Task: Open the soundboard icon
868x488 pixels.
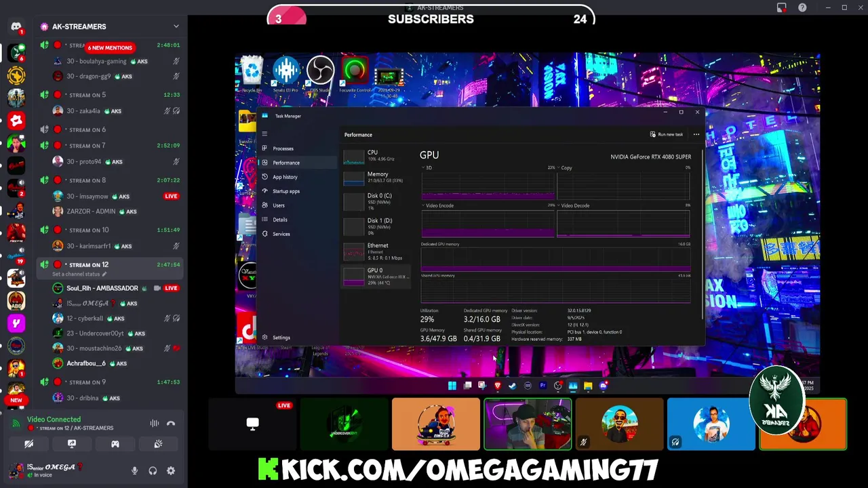Action: 158,444
